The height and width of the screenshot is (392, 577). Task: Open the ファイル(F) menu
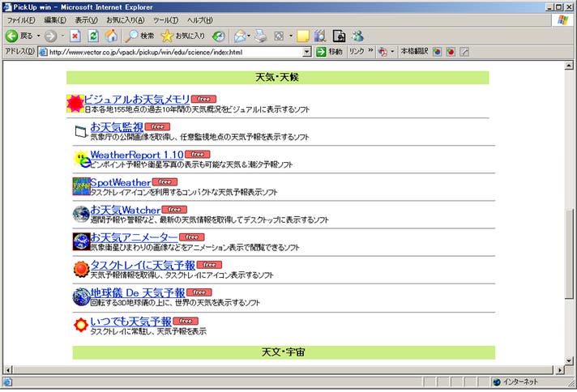tap(20, 19)
